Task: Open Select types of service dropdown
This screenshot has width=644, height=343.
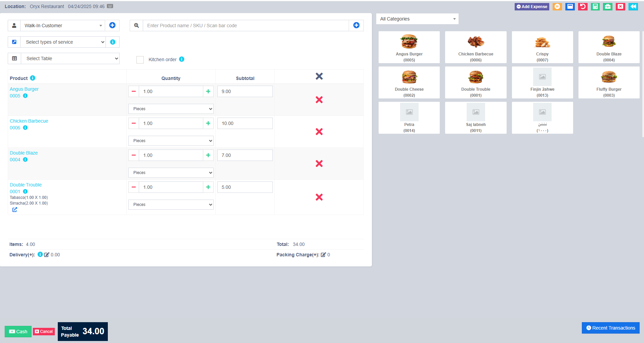Action: point(63,42)
